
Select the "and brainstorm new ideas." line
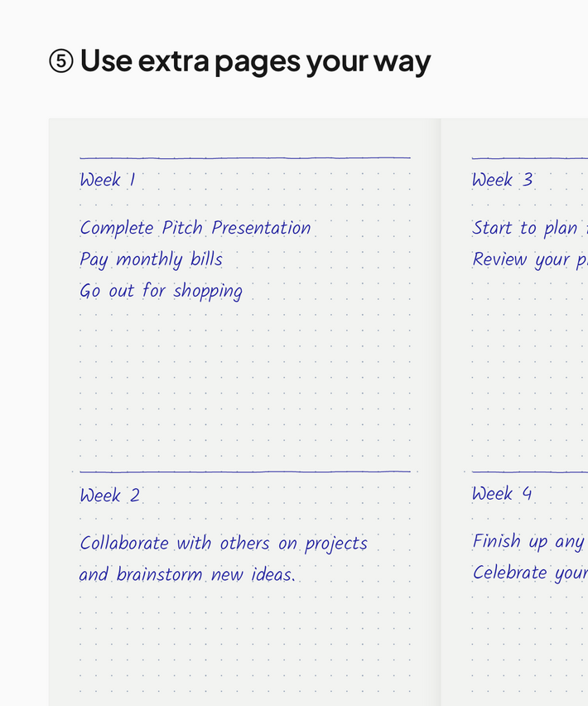(187, 574)
